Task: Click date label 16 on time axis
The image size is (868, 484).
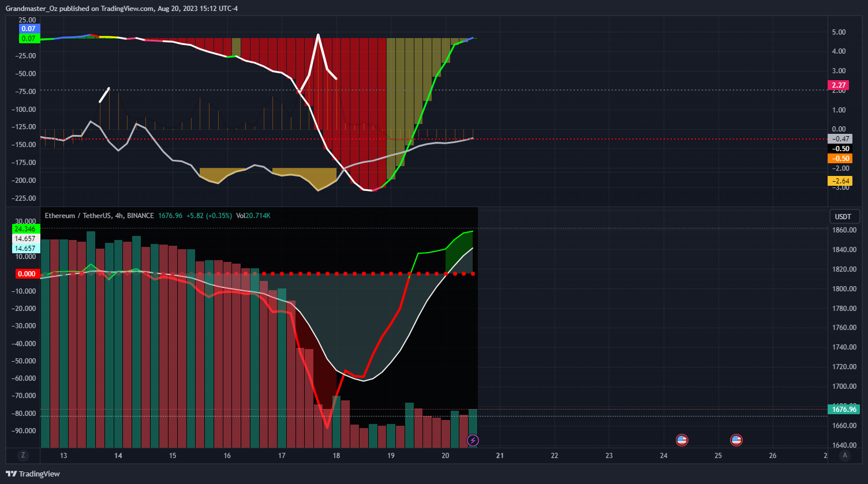Action: (x=227, y=456)
